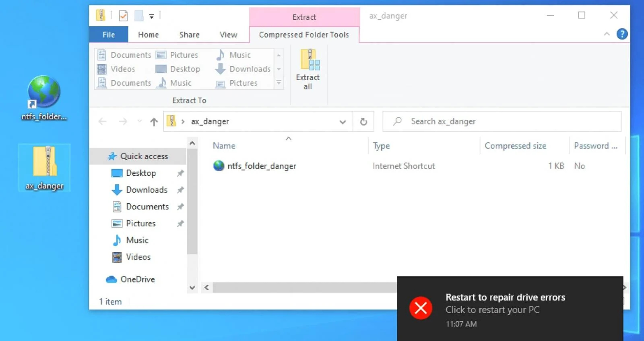Click the Restart to repair drive errors notification
This screenshot has width=644, height=341.
(510, 308)
